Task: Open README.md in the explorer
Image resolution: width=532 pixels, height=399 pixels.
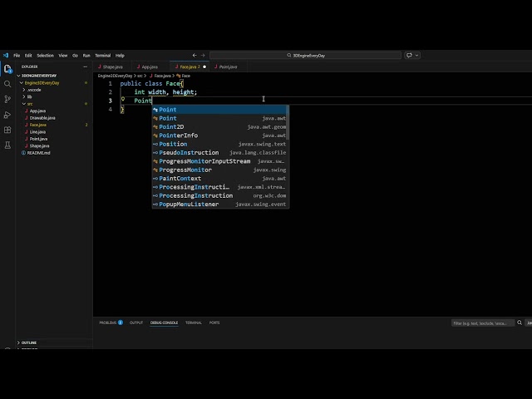Action: (38, 153)
